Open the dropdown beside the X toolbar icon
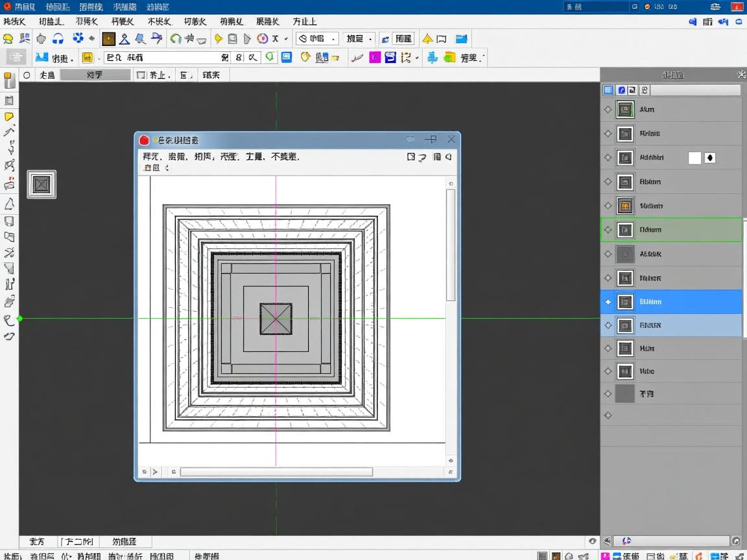 [286, 39]
